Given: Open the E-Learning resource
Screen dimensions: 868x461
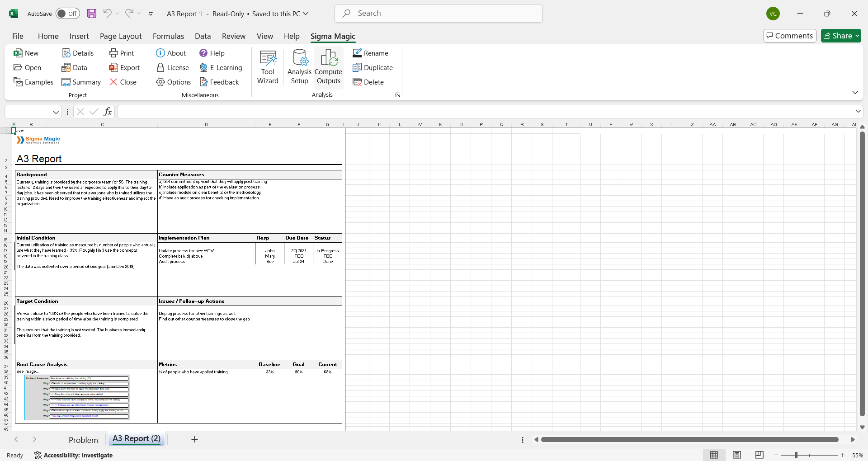Looking at the screenshot, I should 221,68.
